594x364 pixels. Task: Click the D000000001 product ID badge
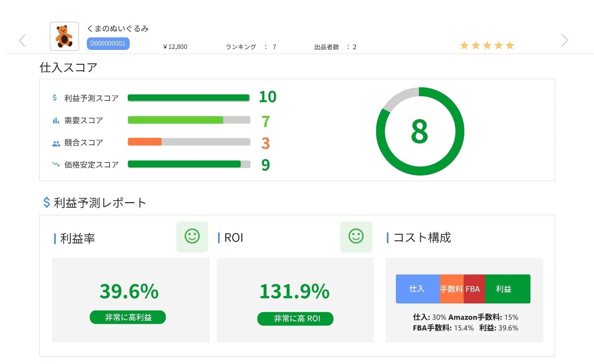pyautogui.click(x=108, y=43)
